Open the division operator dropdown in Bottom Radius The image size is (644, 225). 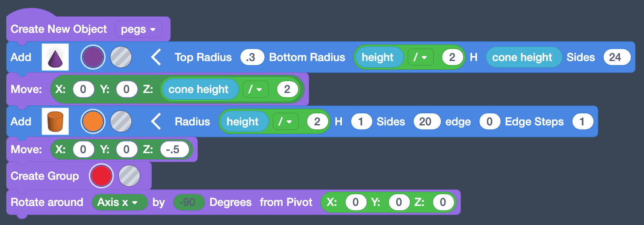[420, 57]
